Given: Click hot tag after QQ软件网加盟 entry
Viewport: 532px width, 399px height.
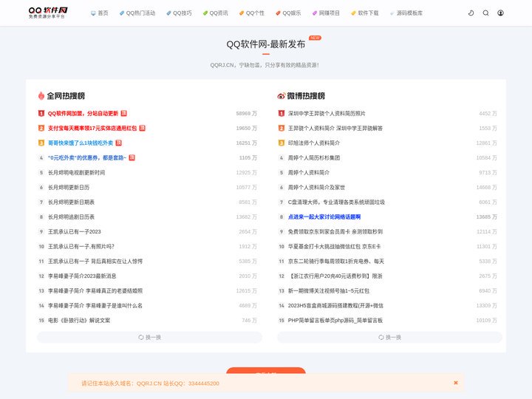Looking at the screenshot, I should tap(124, 113).
